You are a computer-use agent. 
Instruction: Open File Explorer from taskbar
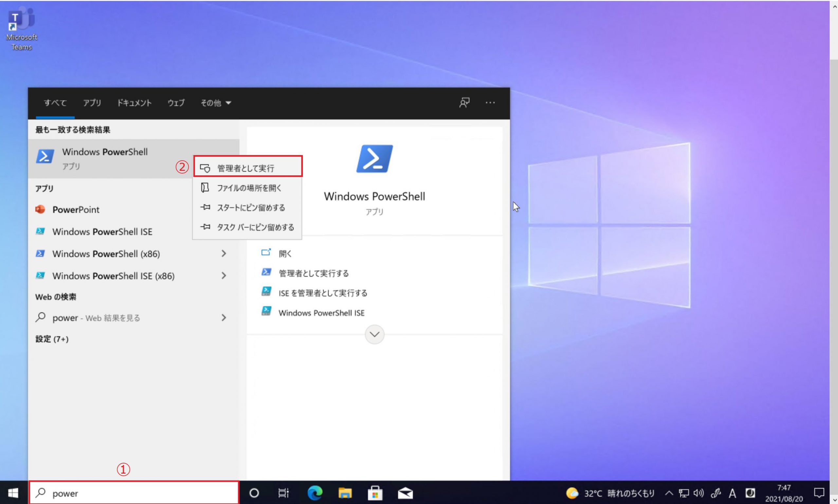[345, 493]
